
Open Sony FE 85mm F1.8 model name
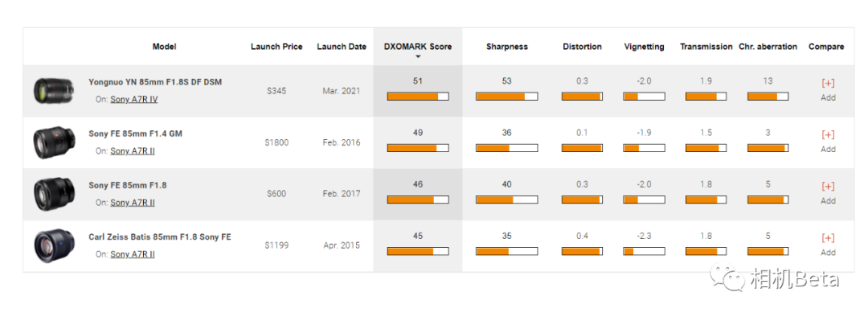(x=127, y=185)
